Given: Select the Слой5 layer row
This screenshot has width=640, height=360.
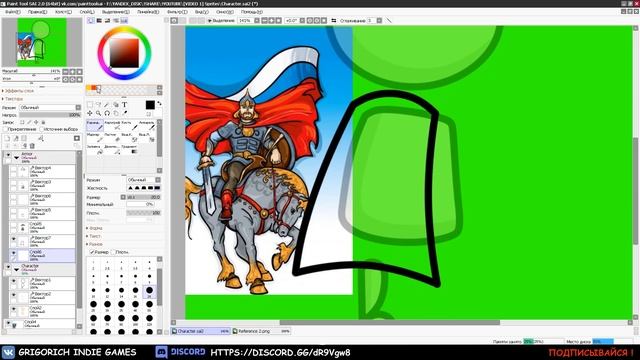Looking at the screenshot, I should coord(42,227).
